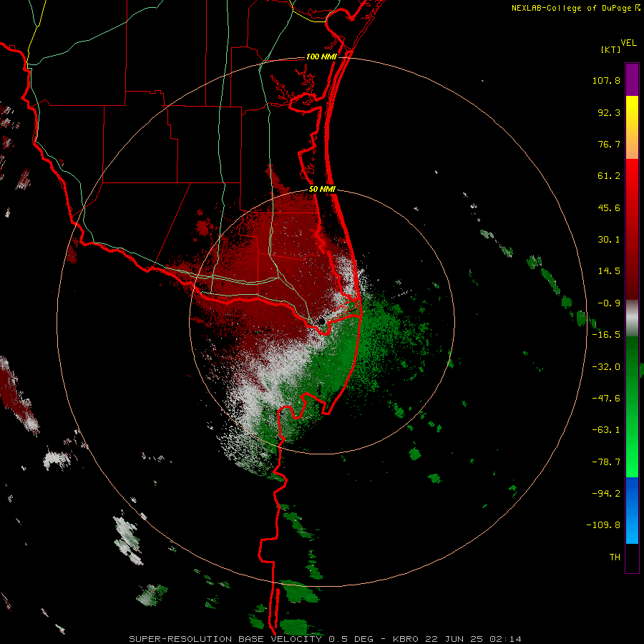This screenshot has height=644, width=644.
Task: Select the -109.8 scale value
Action: click(603, 525)
